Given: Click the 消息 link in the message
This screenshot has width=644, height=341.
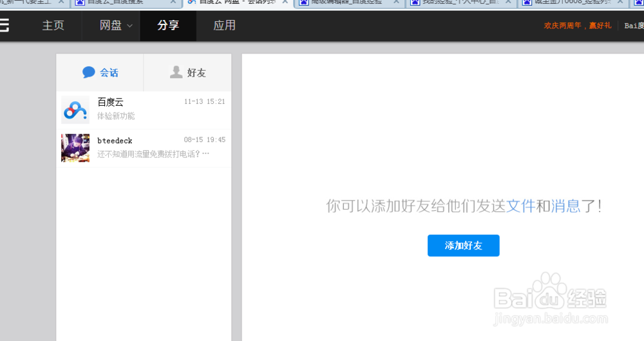Looking at the screenshot, I should pos(565,206).
